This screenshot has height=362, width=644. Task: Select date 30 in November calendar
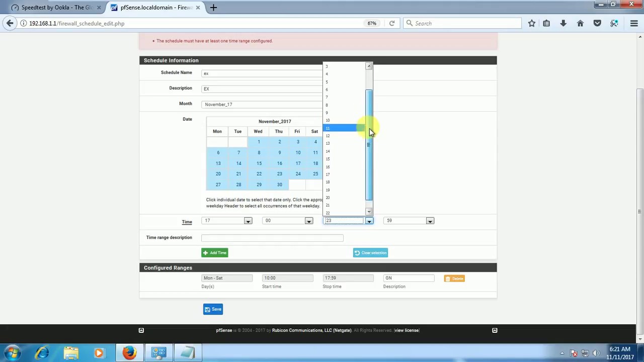pyautogui.click(x=279, y=185)
